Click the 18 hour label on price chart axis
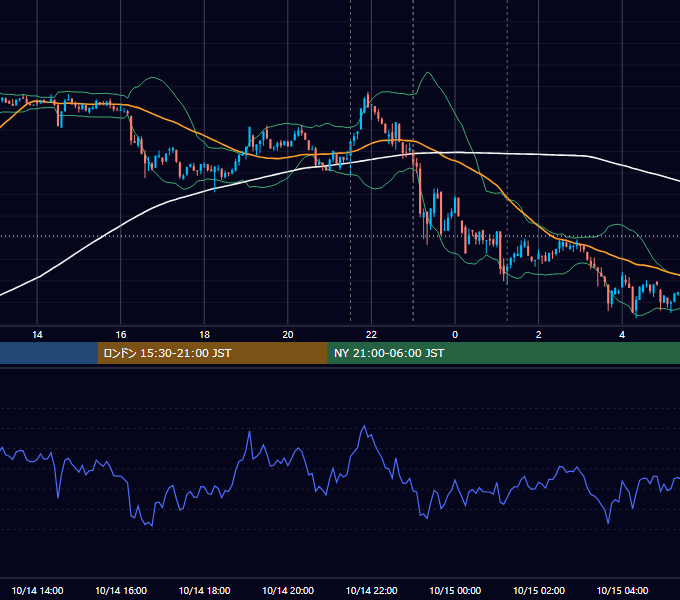The width and height of the screenshot is (680, 600). [x=204, y=335]
